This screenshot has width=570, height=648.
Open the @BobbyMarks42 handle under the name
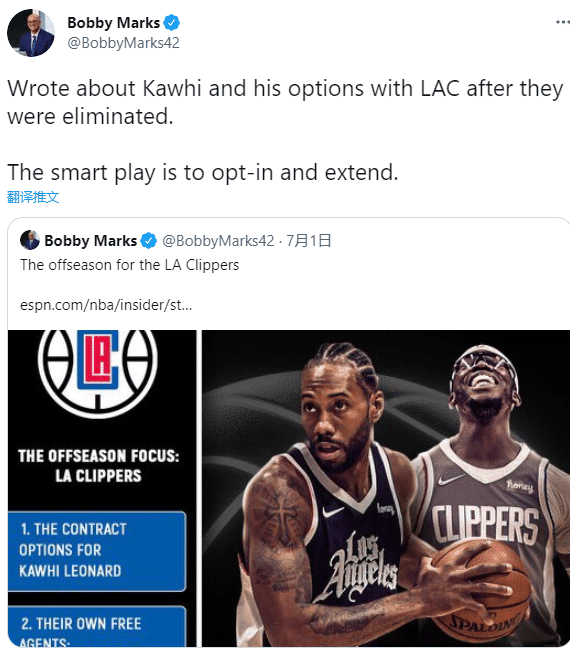(x=123, y=43)
